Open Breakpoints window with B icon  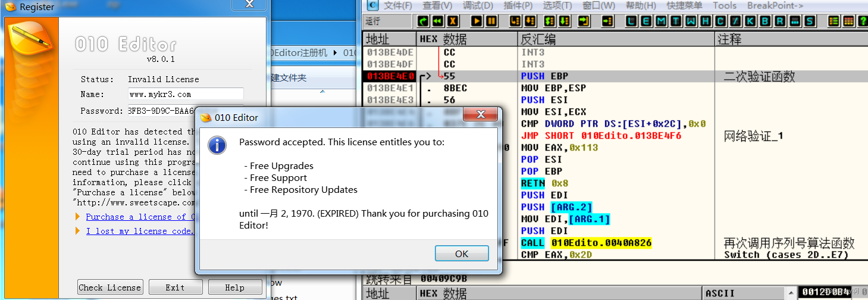(766, 21)
